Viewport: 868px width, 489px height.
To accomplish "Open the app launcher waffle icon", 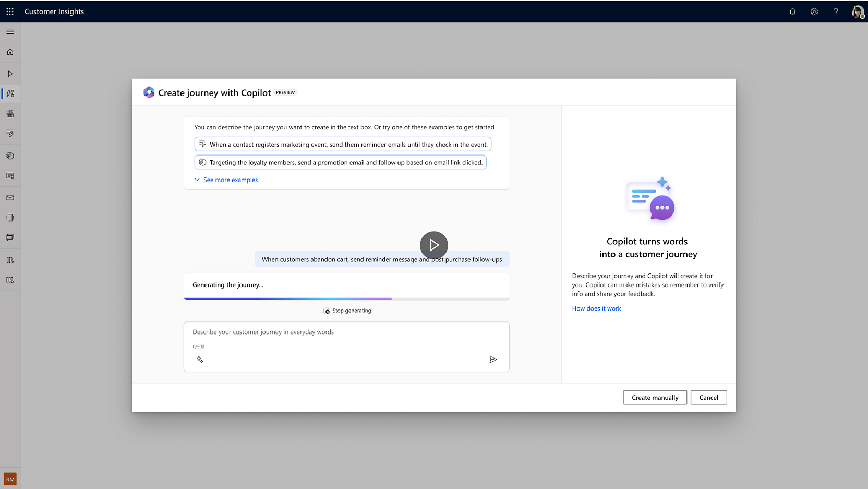I will tap(10, 11).
